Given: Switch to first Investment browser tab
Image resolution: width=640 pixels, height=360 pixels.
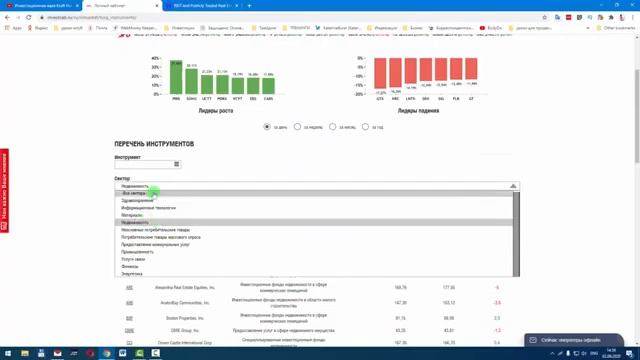Looking at the screenshot, I should pos(41,6).
